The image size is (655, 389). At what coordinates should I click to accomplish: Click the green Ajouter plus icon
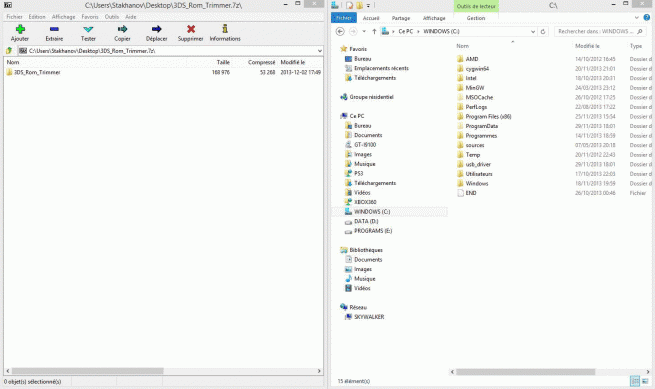20,29
